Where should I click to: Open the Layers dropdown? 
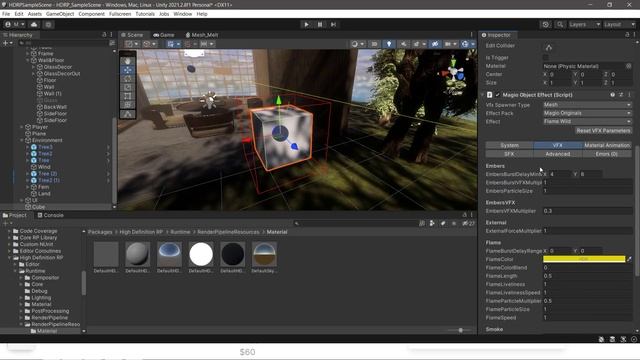pyautogui.click(x=584, y=24)
